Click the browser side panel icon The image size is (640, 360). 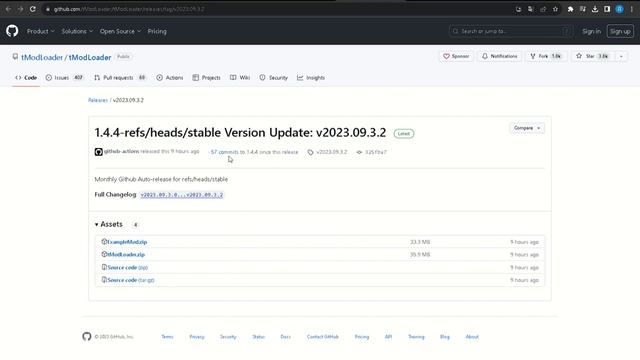(607, 9)
